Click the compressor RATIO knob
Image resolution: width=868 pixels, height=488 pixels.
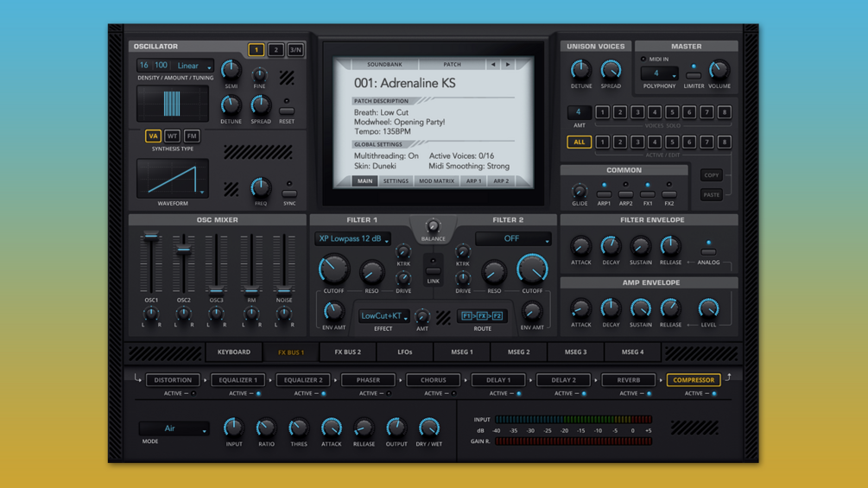tap(266, 428)
